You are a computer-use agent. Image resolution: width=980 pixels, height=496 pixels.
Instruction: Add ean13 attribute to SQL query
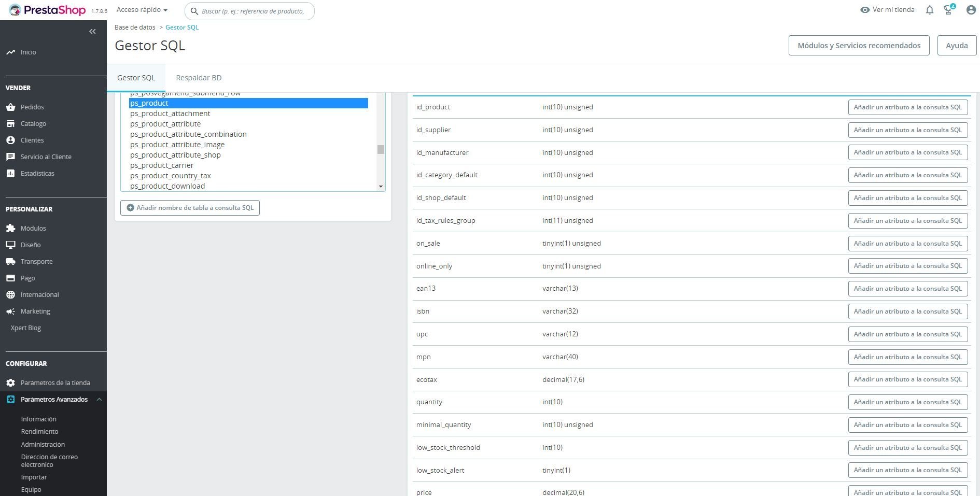click(x=908, y=289)
